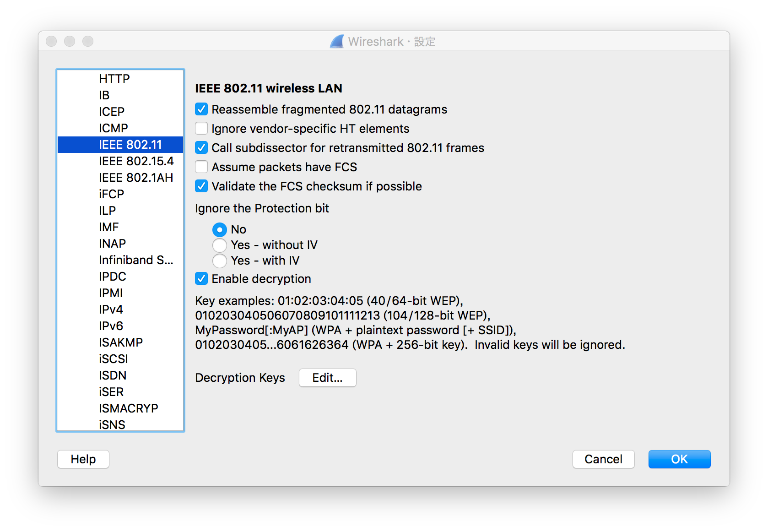This screenshot has width=768, height=532.
Task: Select Infiniband S... protocol entry
Action: click(x=136, y=260)
